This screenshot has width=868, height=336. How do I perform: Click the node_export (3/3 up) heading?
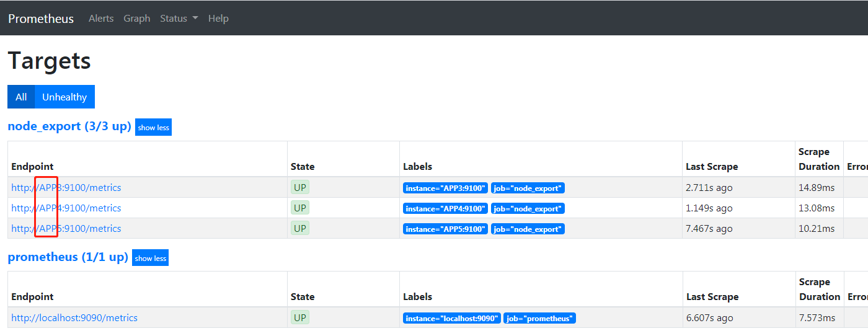69,126
